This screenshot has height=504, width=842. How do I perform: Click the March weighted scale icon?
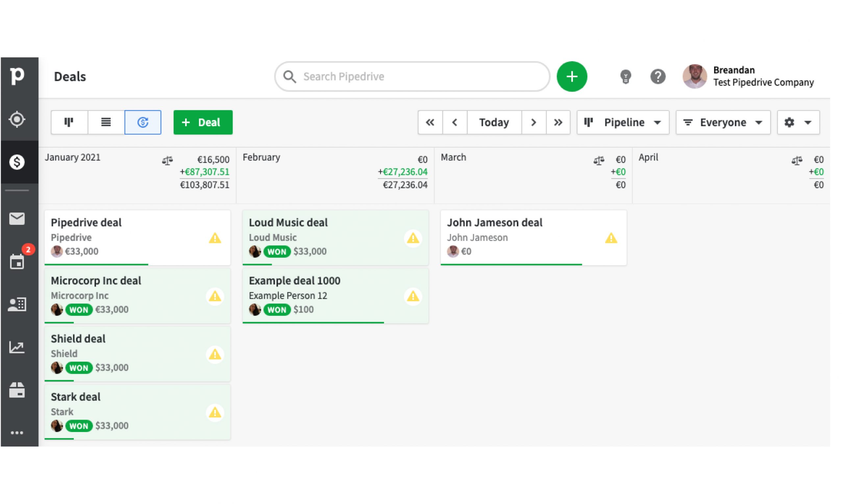pyautogui.click(x=599, y=160)
